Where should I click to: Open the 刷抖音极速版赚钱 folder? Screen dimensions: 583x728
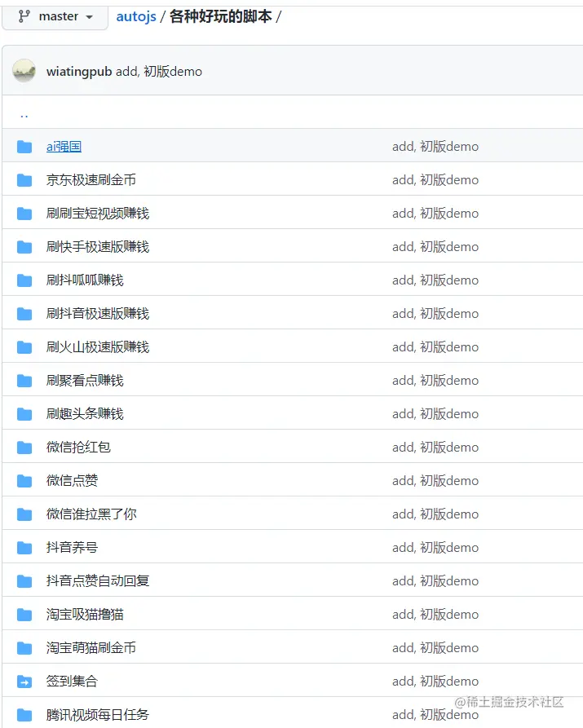click(98, 314)
